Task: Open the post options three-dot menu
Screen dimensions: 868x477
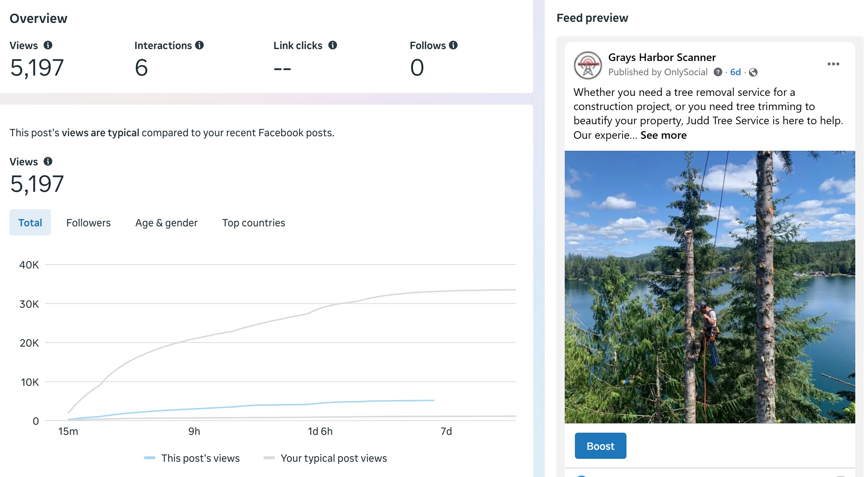Action: pyautogui.click(x=833, y=64)
